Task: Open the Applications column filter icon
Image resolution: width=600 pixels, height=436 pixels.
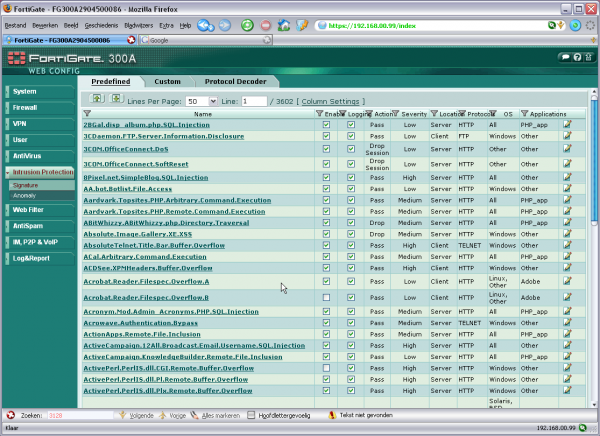Action: pyautogui.click(x=524, y=113)
